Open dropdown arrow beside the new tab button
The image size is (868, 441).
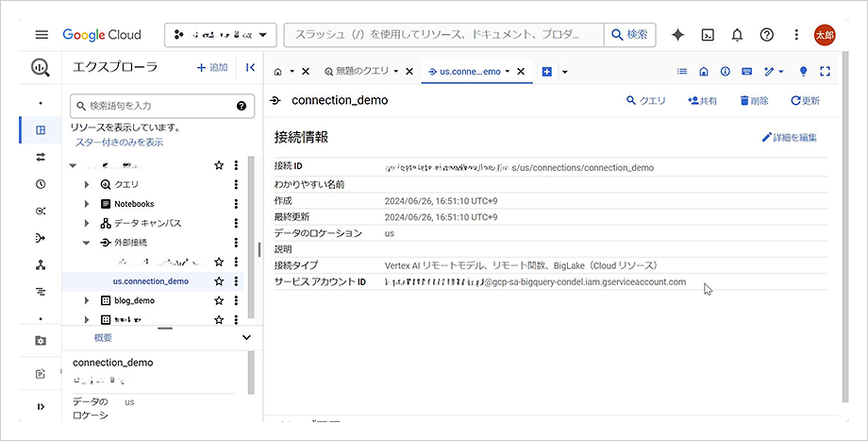coord(564,72)
